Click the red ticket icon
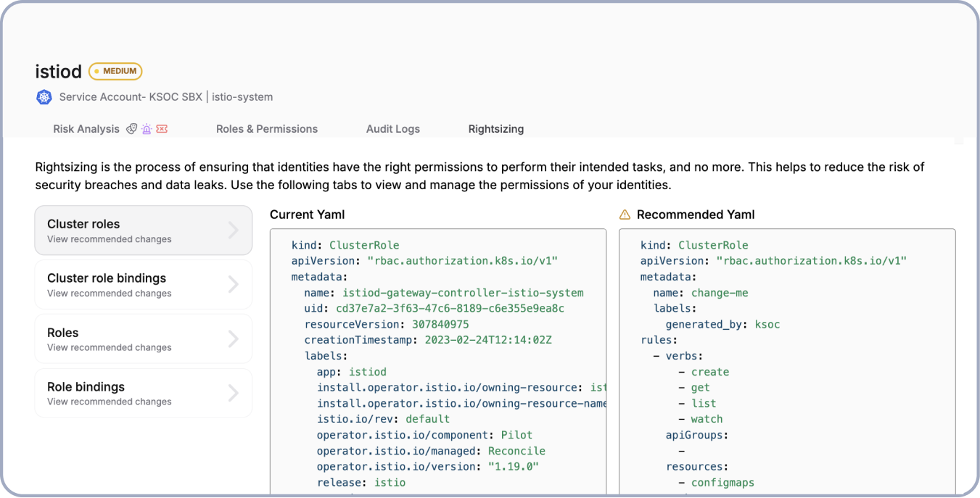This screenshot has height=498, width=980. pyautogui.click(x=162, y=129)
